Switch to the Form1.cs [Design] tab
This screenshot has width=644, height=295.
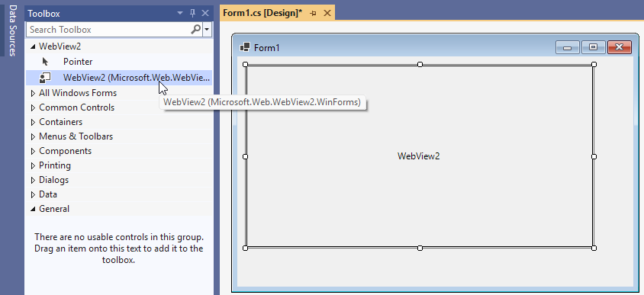(x=262, y=13)
